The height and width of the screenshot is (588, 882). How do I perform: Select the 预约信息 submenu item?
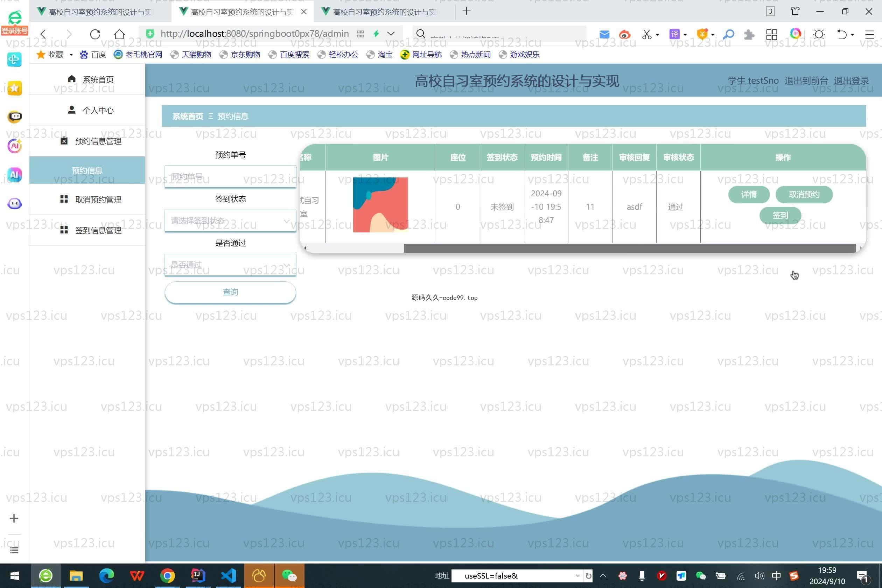click(x=87, y=170)
